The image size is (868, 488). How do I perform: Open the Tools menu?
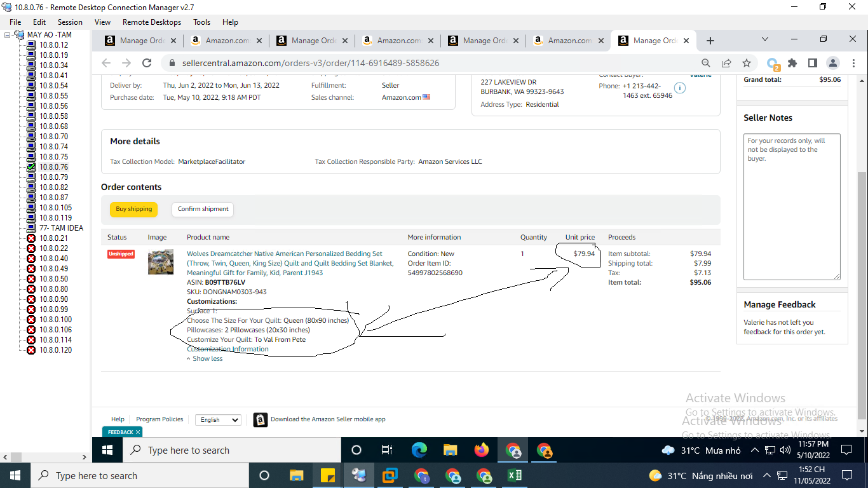click(x=202, y=22)
